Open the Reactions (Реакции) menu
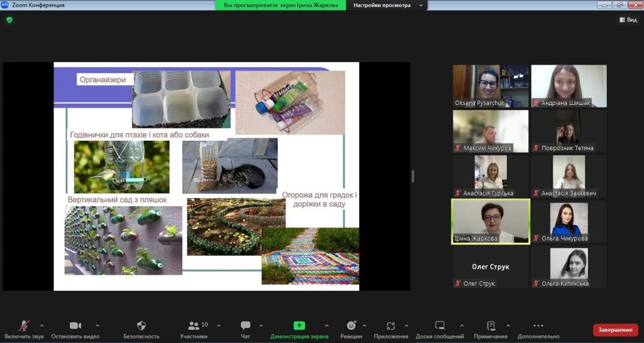644x343 pixels. 351,325
